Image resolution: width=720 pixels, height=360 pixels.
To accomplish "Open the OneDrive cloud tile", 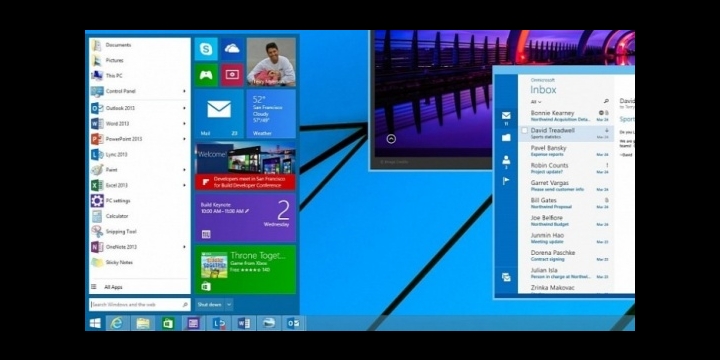I will click(x=232, y=49).
